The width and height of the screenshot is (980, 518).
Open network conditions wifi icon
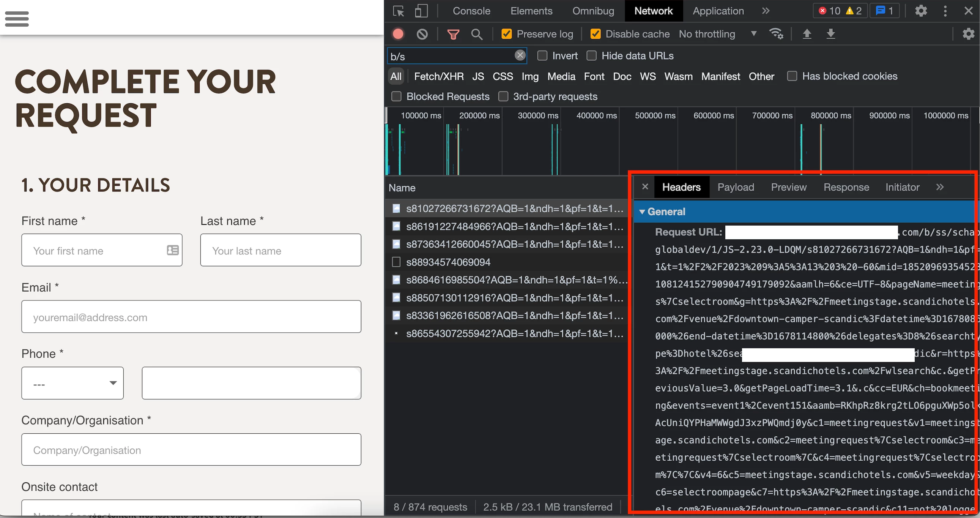[776, 34]
